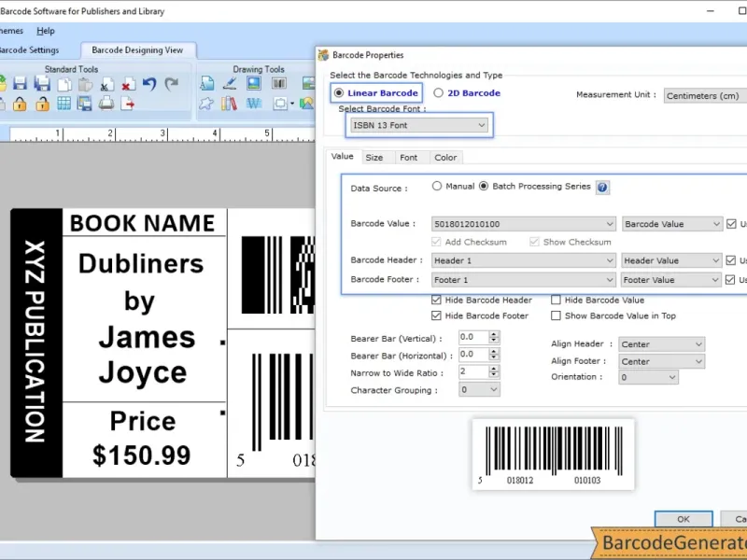Click the Export page icon with red arrow
This screenshot has width=747, height=560.
click(128, 104)
